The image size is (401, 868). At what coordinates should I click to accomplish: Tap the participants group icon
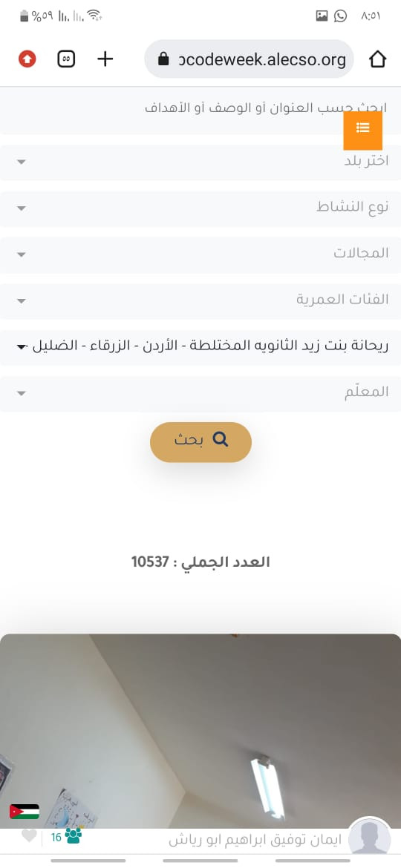(x=73, y=836)
